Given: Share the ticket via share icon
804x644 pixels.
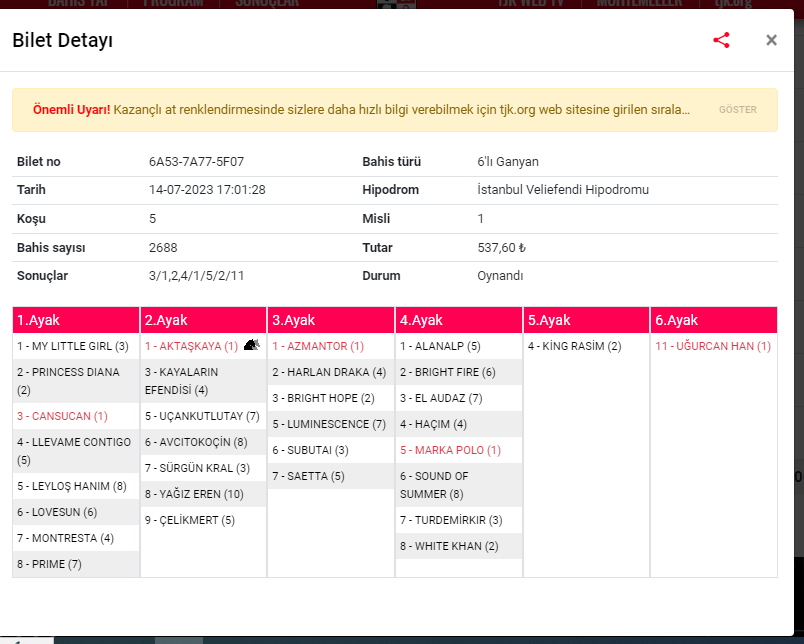Looking at the screenshot, I should [x=721, y=40].
